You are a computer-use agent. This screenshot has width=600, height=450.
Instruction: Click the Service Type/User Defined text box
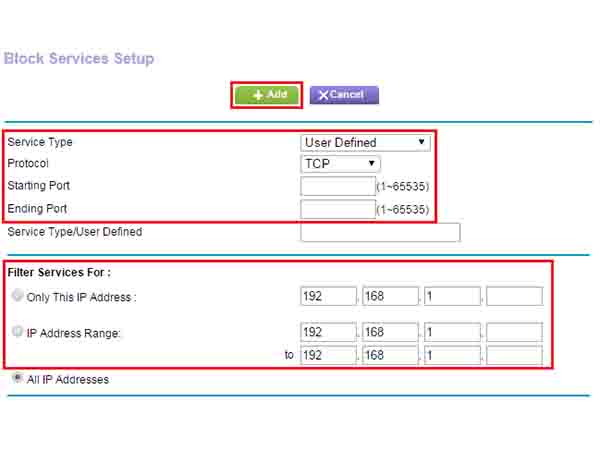[380, 232]
